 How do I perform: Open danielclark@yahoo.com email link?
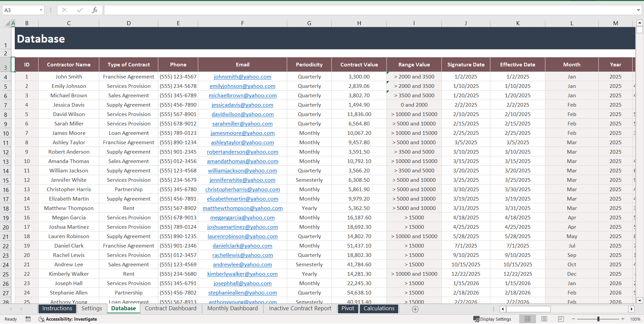coord(243,246)
